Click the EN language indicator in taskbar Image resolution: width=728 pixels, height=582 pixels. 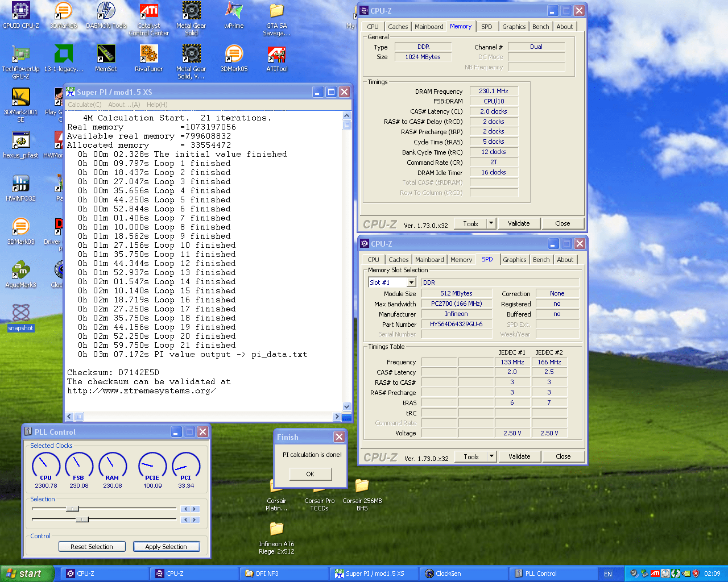608,574
